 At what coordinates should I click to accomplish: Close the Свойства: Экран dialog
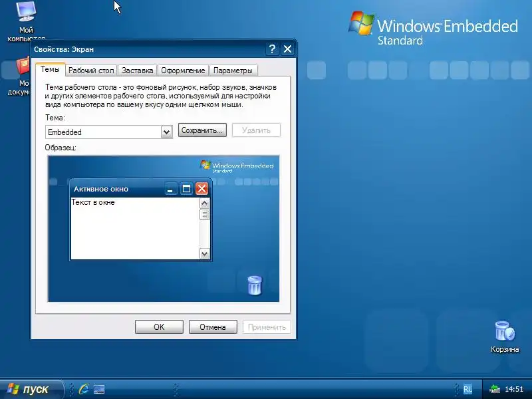288,49
